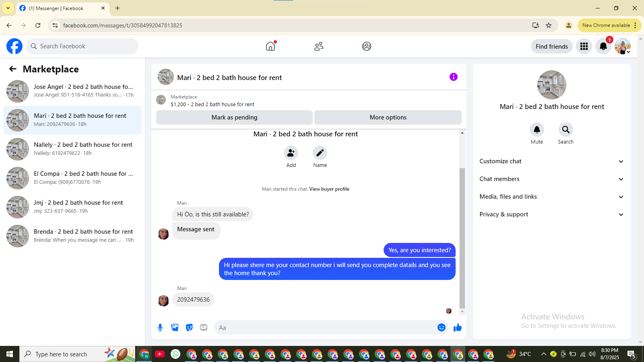Expand Media, files and links section
The image size is (644, 362).
[551, 197]
